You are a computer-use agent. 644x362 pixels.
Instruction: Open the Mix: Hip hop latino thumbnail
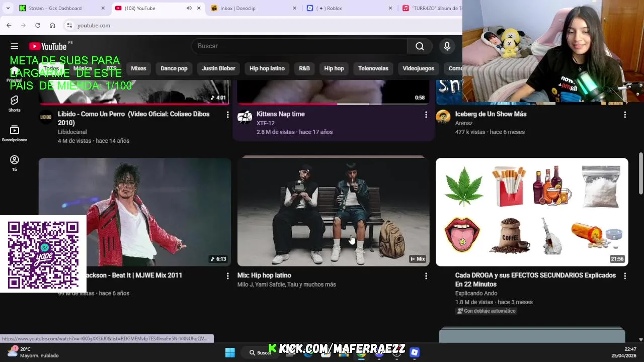point(334,212)
